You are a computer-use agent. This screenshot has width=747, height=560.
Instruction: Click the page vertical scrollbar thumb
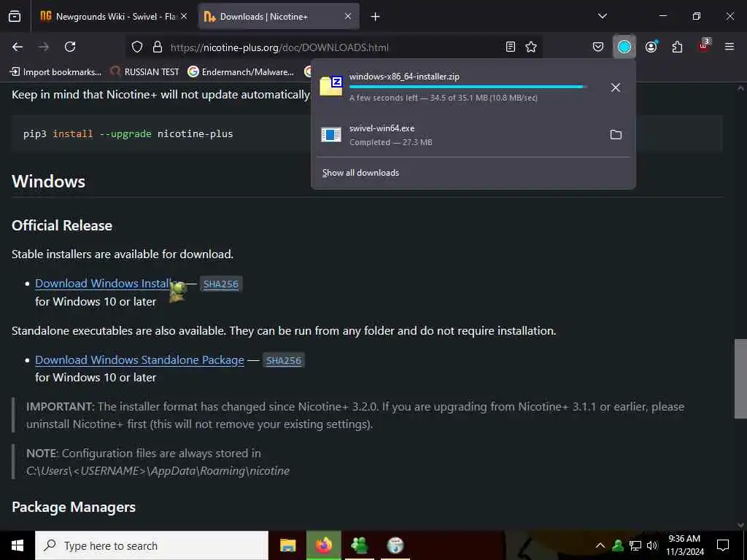point(740,378)
